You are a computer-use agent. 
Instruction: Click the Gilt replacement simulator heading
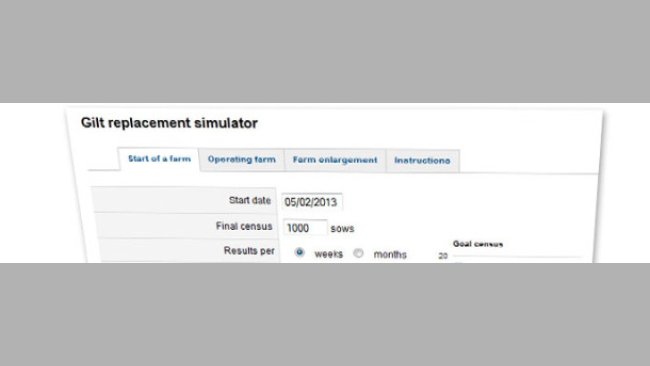point(169,123)
